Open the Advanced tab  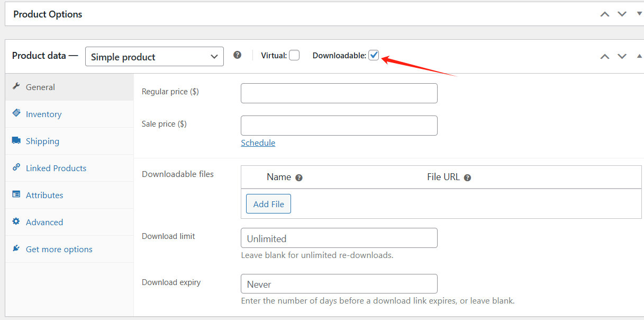(x=69, y=222)
